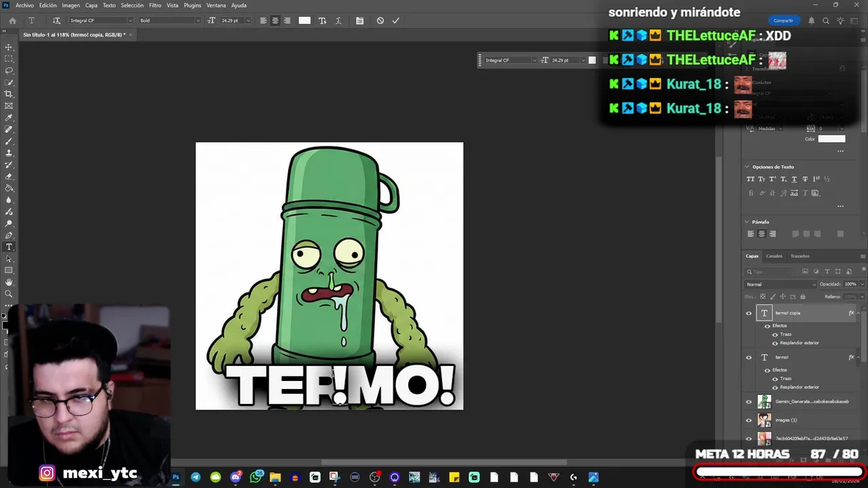Select the Zoom tool

pos(9,293)
